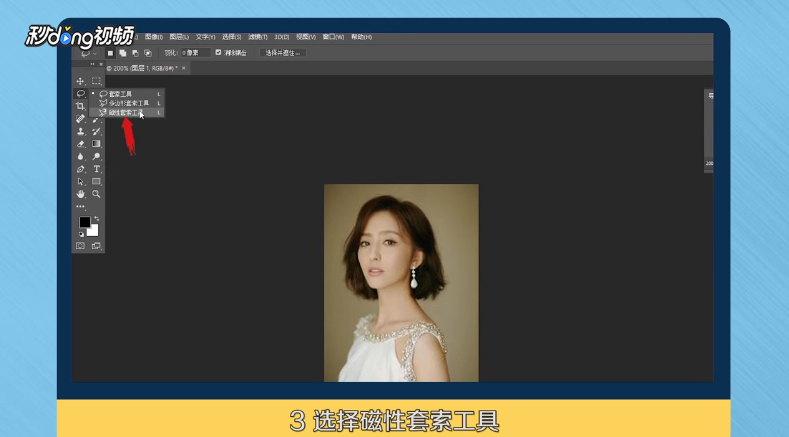Screen dimensions: 789x437
Task: Open the 窗口(W) menu
Action: (x=333, y=37)
